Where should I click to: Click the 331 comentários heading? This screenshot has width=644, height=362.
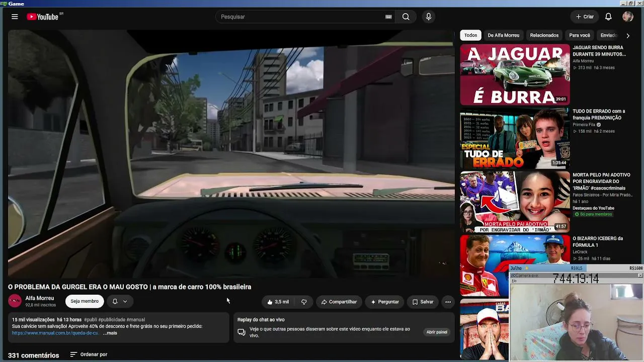click(x=34, y=355)
